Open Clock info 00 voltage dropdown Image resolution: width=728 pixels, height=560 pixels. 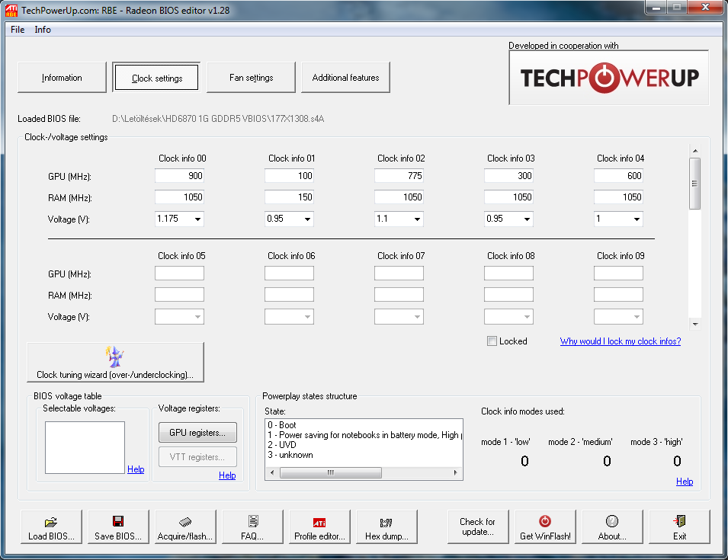pos(197,219)
